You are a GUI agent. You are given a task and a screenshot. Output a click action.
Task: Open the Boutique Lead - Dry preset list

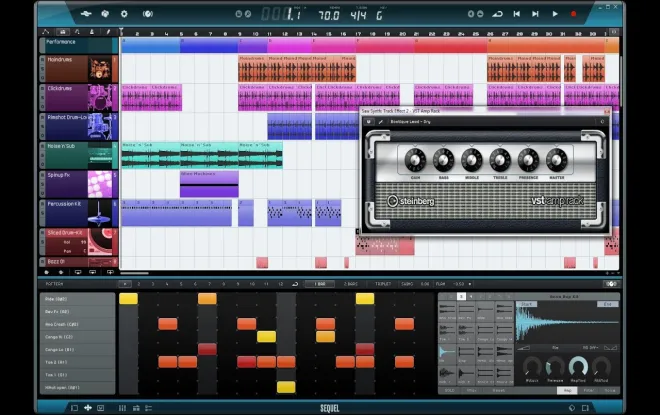(410, 122)
